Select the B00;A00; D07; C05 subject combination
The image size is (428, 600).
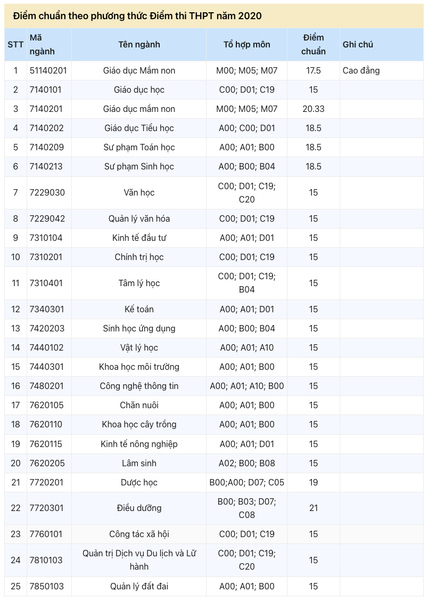click(x=247, y=483)
